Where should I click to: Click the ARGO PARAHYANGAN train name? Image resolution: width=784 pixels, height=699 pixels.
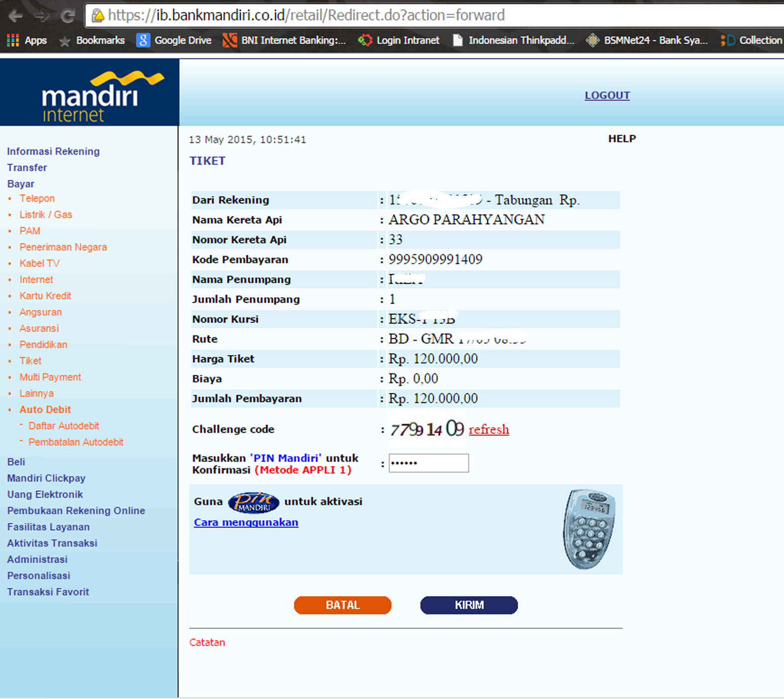coord(466,220)
